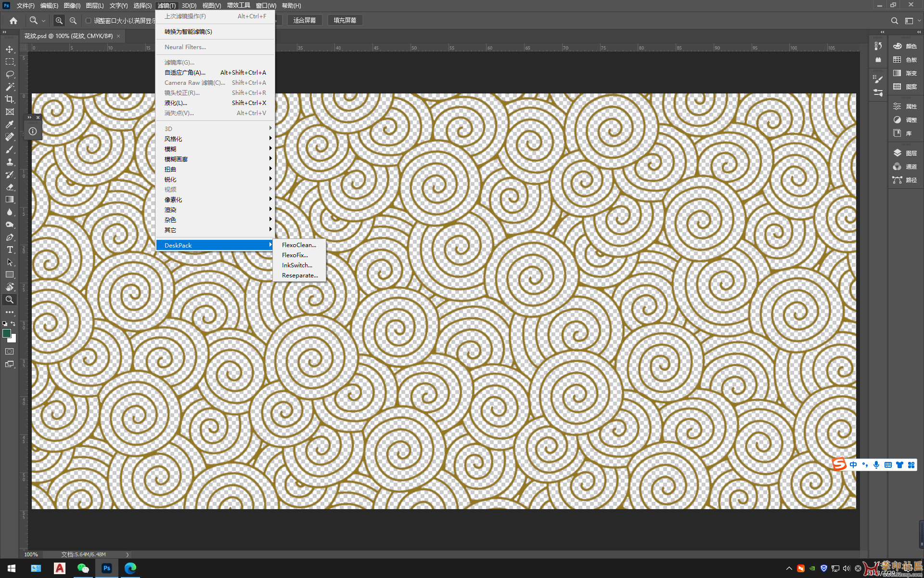Open the Gradients panel icon
The width and height of the screenshot is (924, 578).
click(897, 73)
